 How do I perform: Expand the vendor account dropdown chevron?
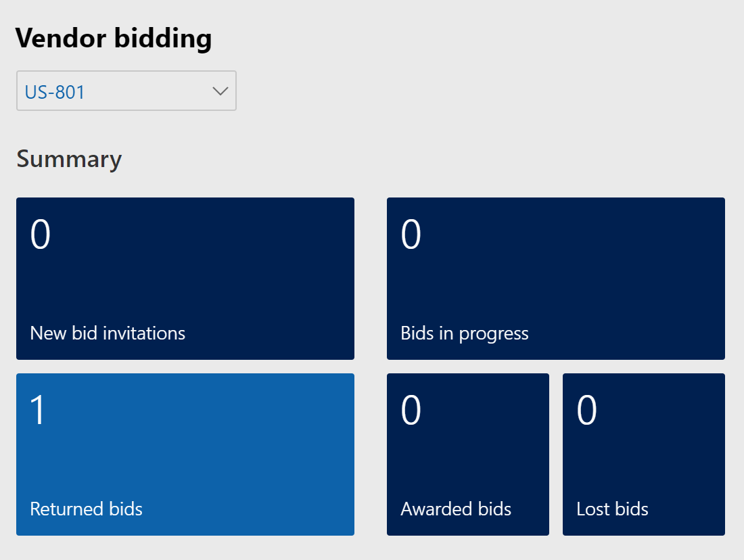[220, 91]
